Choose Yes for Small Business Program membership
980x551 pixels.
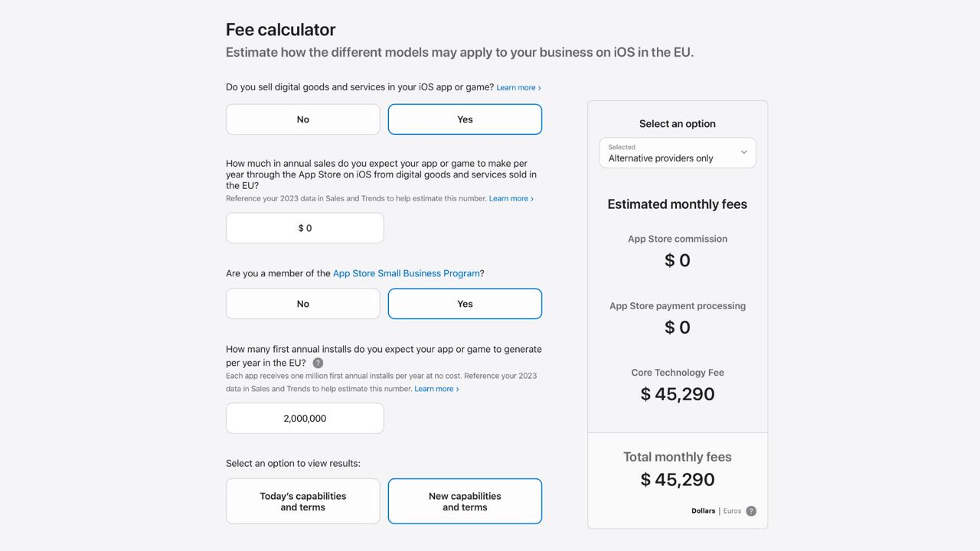coord(465,304)
